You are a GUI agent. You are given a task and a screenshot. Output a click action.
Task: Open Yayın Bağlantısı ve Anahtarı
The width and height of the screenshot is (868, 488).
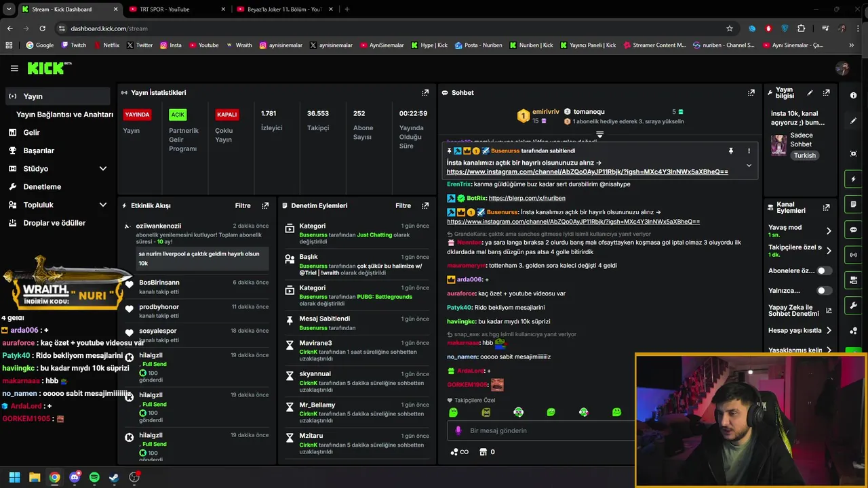click(x=64, y=115)
